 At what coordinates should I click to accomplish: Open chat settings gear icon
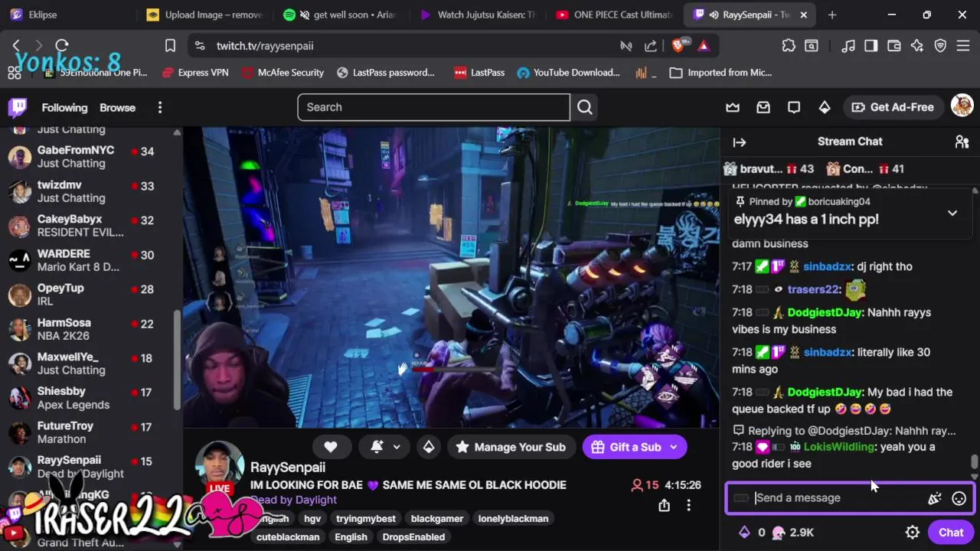tap(912, 533)
